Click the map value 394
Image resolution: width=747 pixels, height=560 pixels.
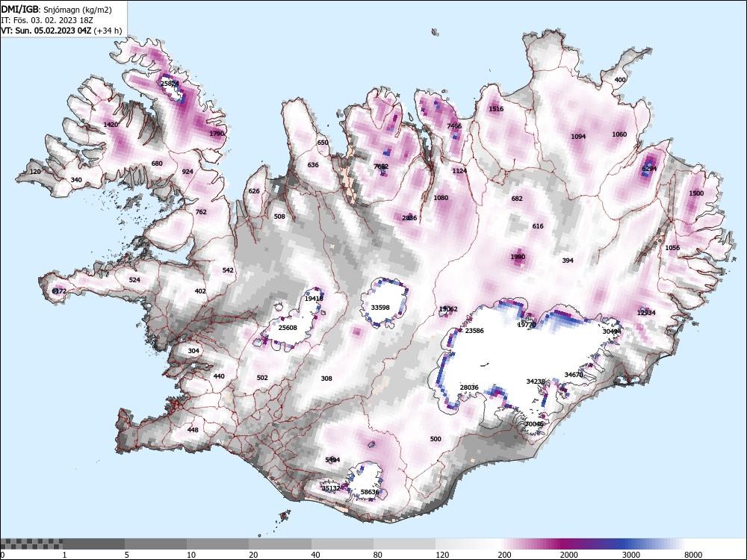568,261
